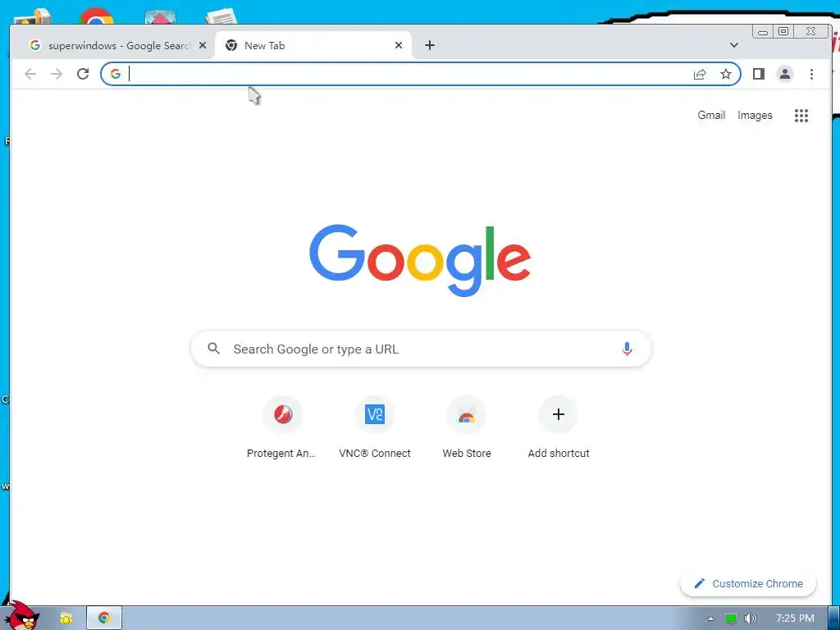Click the Google logo
Viewport: 840px width, 630px height.
pos(420,260)
